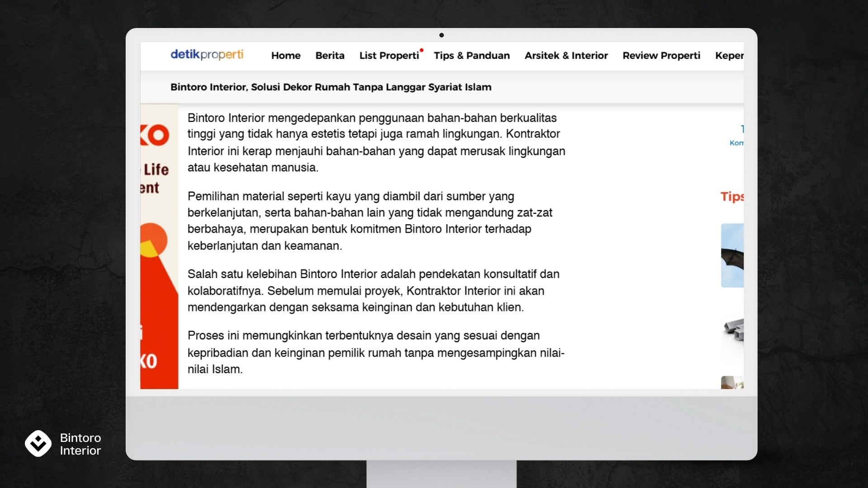
Task: Click the blue Kon link in sidebar
Action: click(x=736, y=143)
